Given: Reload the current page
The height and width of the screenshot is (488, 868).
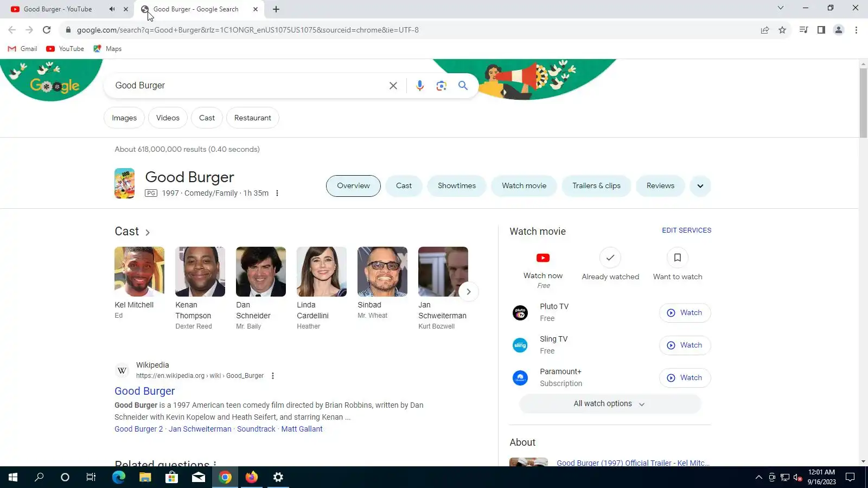Looking at the screenshot, I should (x=47, y=30).
